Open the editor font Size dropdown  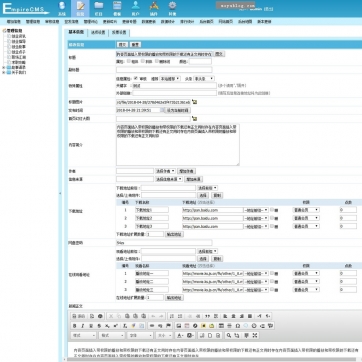[x=164, y=335]
